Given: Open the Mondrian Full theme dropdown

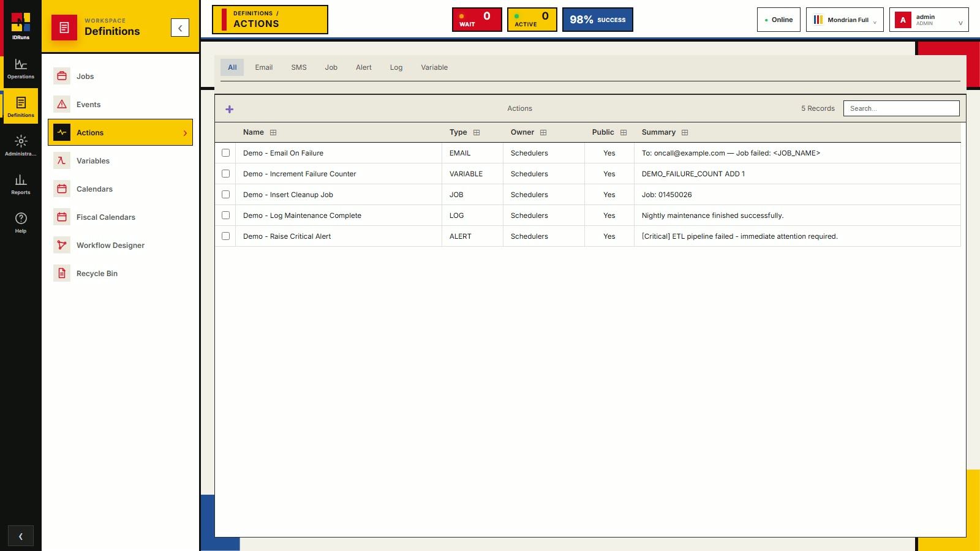Looking at the screenshot, I should coord(845,20).
